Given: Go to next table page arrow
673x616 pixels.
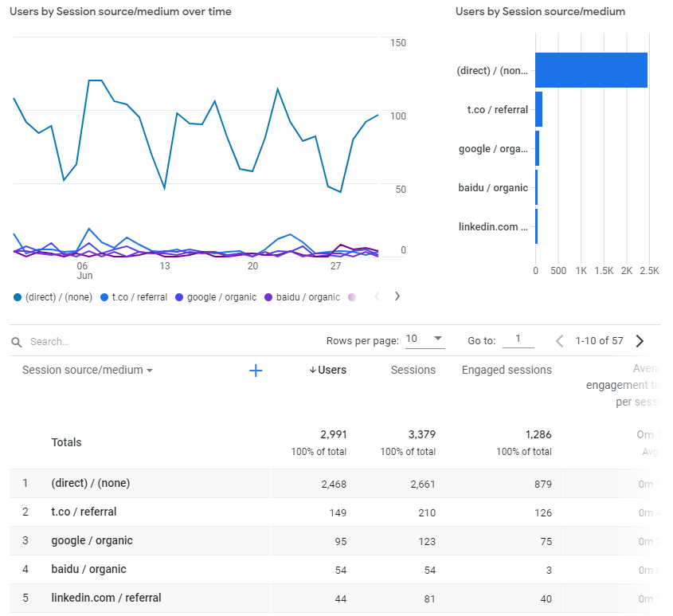Looking at the screenshot, I should (640, 341).
